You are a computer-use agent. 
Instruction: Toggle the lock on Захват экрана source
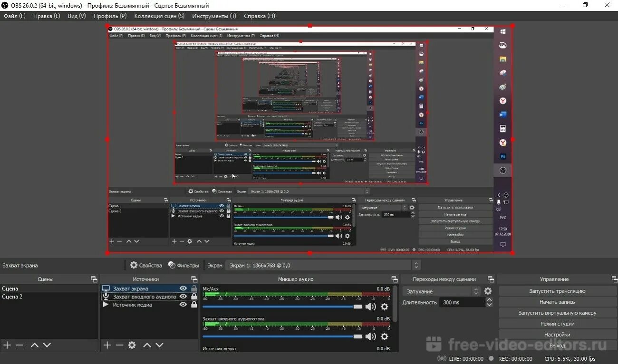click(194, 288)
